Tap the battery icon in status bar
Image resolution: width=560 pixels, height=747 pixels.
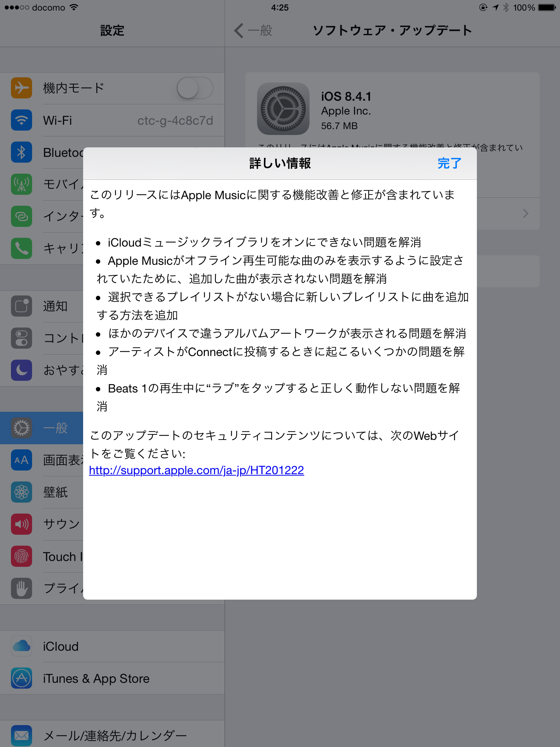pos(547,7)
